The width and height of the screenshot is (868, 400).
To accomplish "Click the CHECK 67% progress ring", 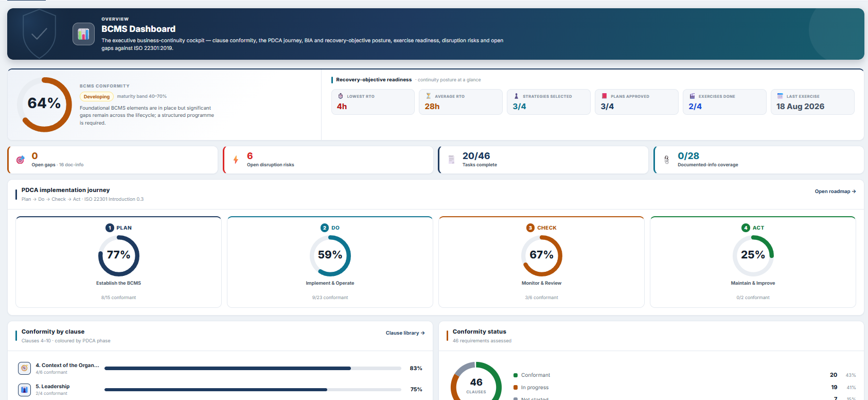I will 542,256.
